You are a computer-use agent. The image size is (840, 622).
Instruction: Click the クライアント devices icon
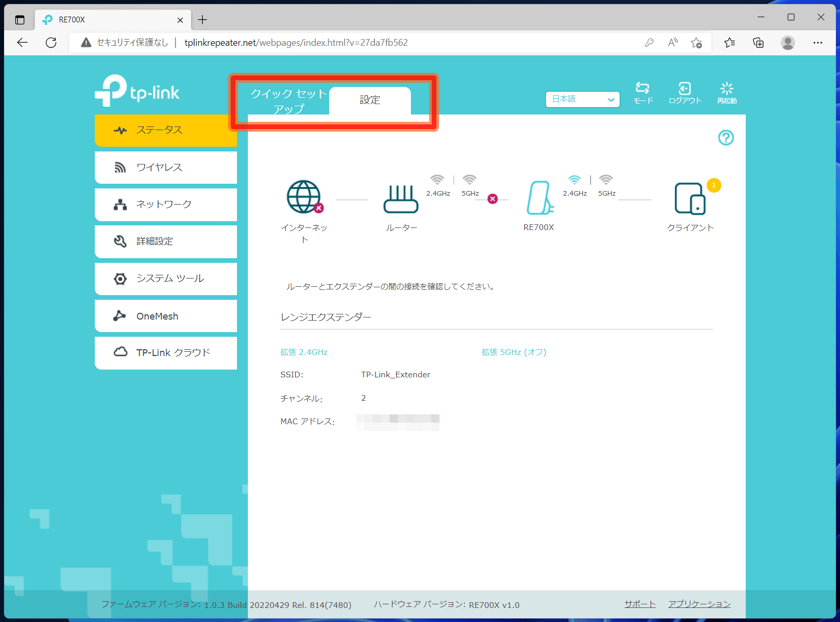point(690,198)
